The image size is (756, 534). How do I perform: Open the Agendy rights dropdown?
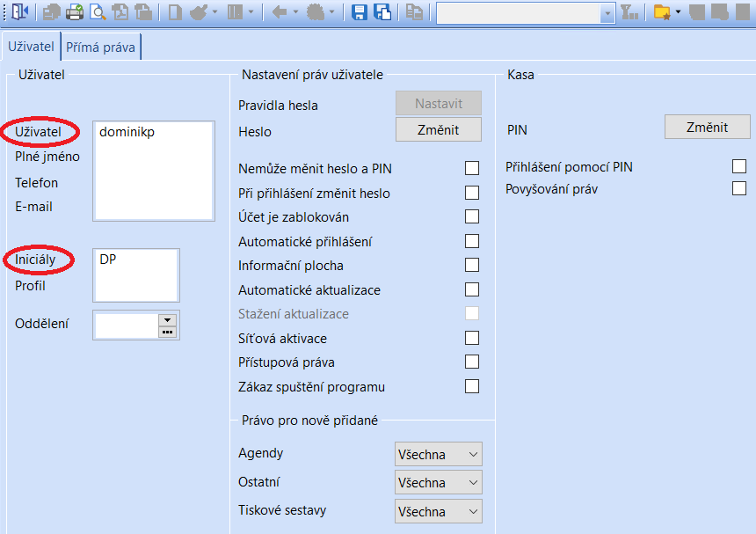point(439,454)
